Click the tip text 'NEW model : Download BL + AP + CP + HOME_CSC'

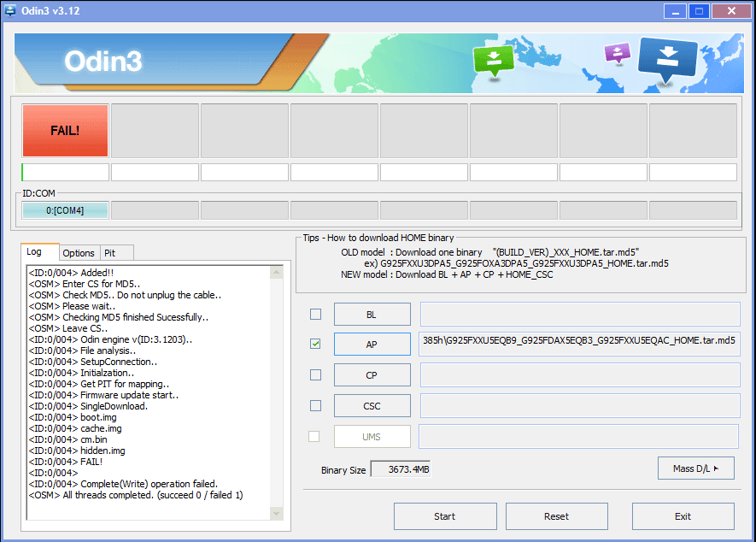pos(447,274)
